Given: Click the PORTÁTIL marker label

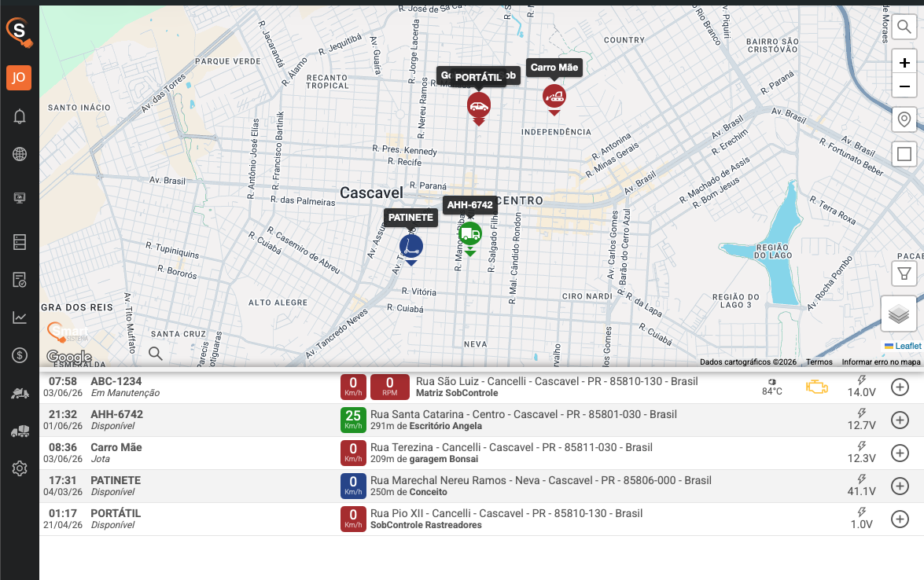Looking at the screenshot, I should pos(478,78).
